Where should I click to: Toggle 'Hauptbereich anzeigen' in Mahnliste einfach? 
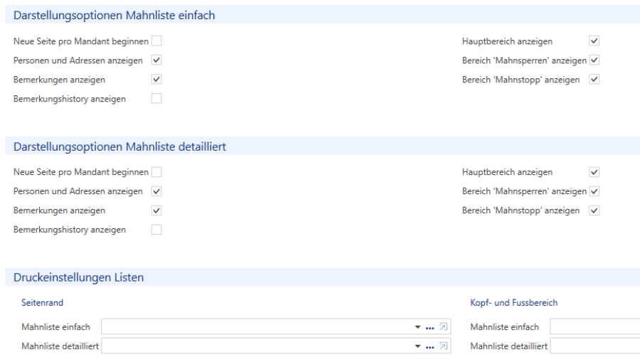click(x=594, y=41)
